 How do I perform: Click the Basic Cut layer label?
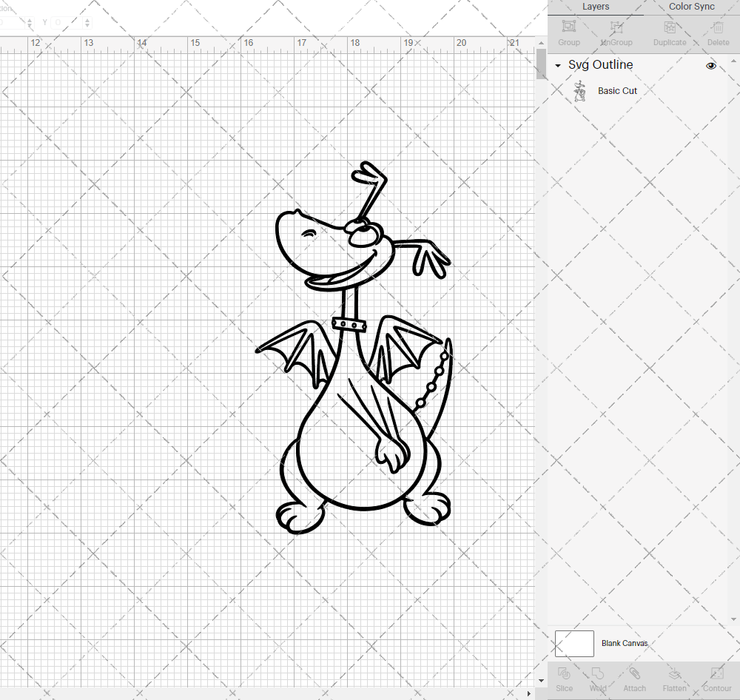tap(617, 90)
